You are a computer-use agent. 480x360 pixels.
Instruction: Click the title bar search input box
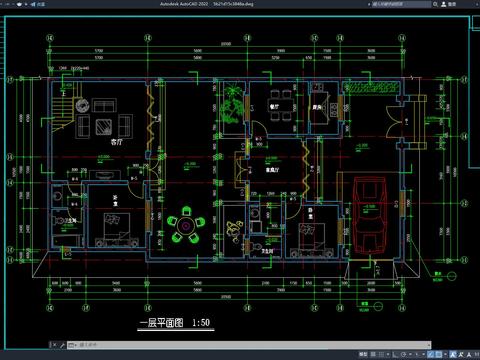tap(401, 4)
